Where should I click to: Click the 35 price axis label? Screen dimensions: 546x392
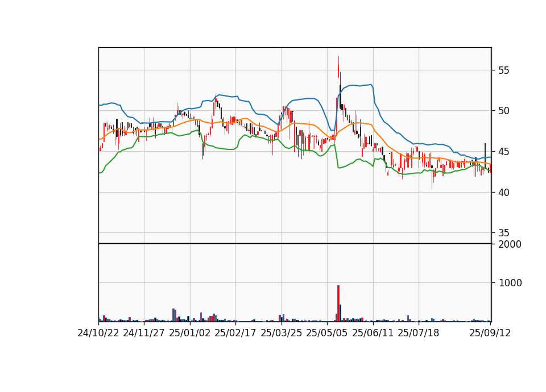[x=504, y=233]
